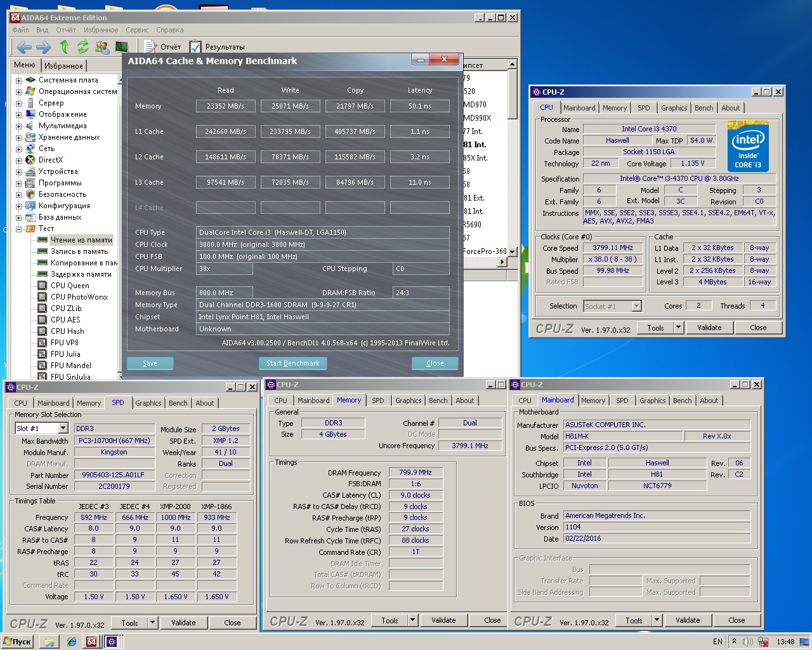Click the volume tray icon

(748, 642)
